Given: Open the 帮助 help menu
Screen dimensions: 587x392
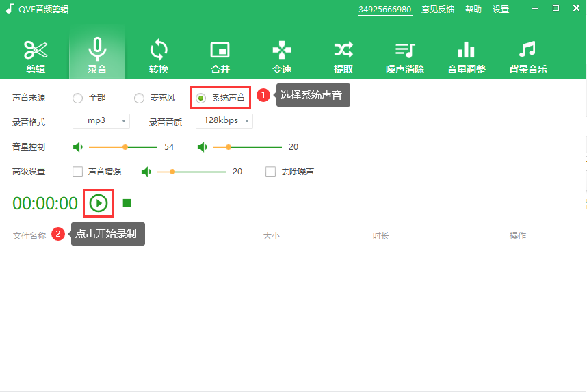Looking at the screenshot, I should point(473,10).
